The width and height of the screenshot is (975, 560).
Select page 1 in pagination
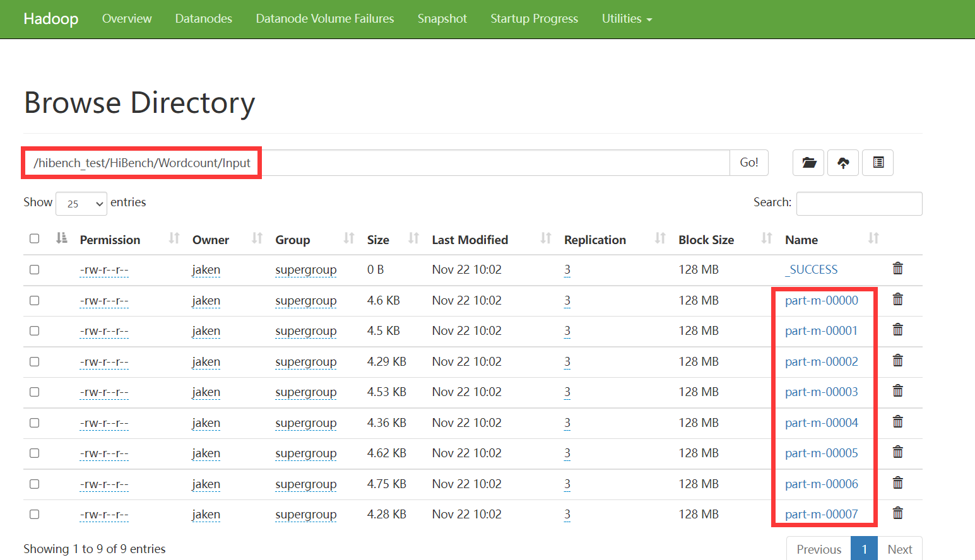coord(865,549)
